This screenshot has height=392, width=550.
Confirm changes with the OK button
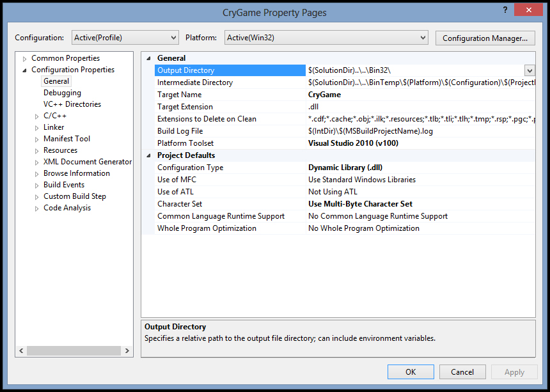pos(411,372)
